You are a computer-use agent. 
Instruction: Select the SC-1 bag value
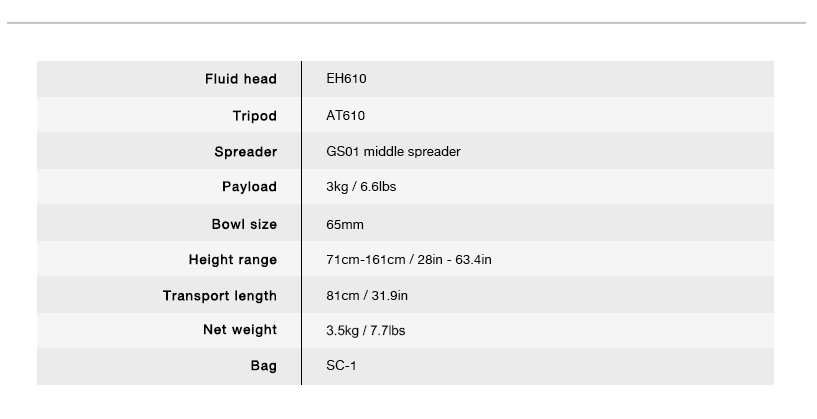point(341,366)
